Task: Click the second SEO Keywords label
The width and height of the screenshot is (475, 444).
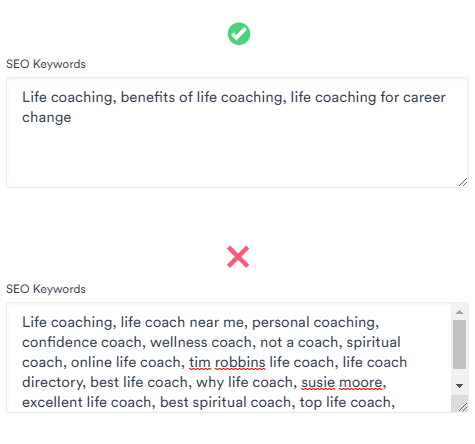Action: [x=46, y=289]
